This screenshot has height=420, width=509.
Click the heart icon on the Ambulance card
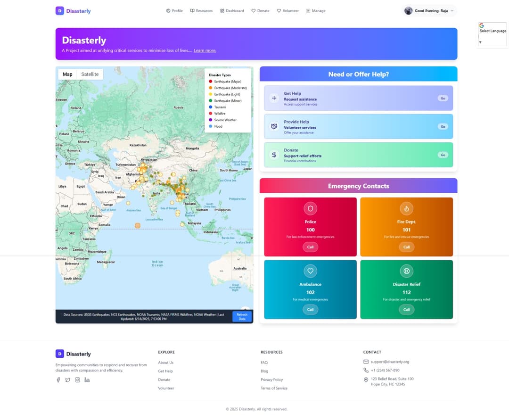310,271
